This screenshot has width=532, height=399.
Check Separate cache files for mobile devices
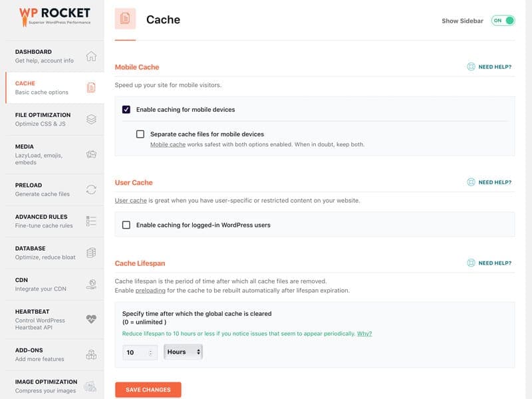tap(140, 134)
